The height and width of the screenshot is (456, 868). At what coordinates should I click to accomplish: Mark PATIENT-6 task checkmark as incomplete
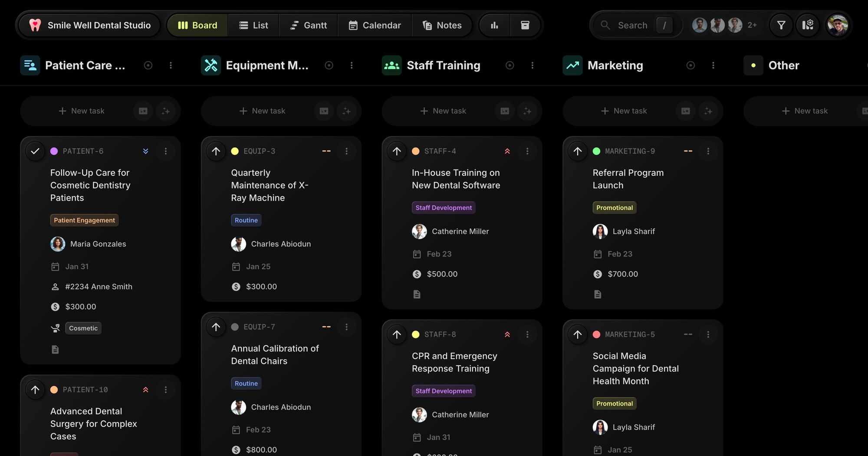(35, 151)
